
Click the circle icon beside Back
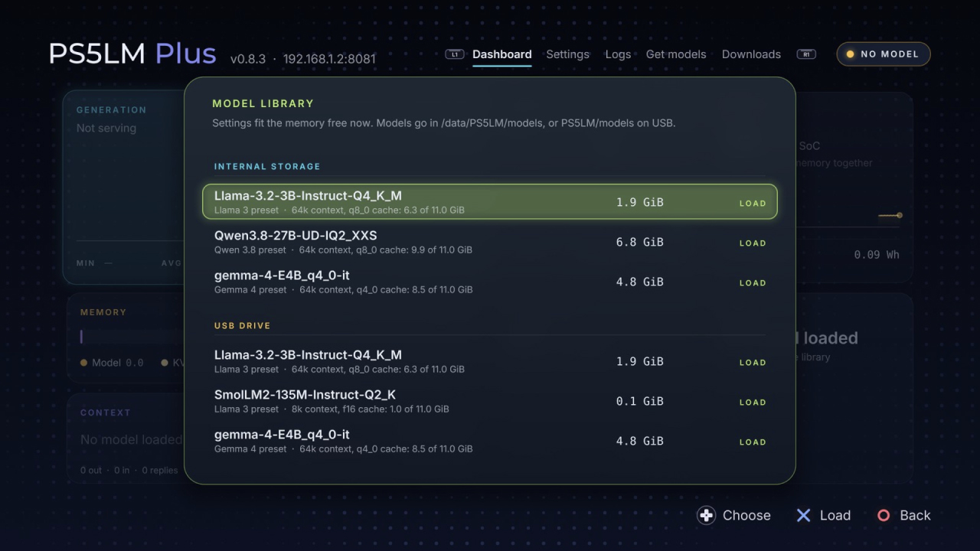click(884, 515)
